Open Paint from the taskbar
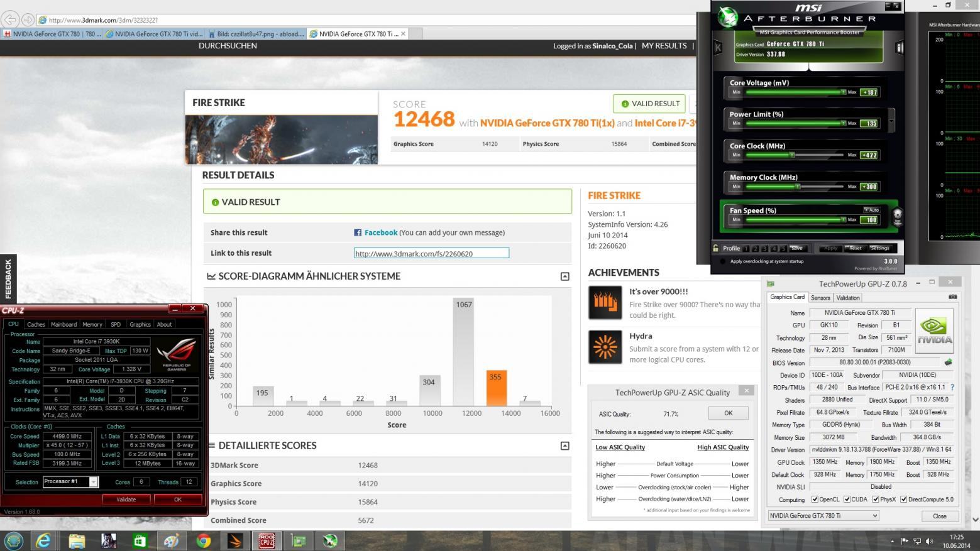 coord(172,540)
